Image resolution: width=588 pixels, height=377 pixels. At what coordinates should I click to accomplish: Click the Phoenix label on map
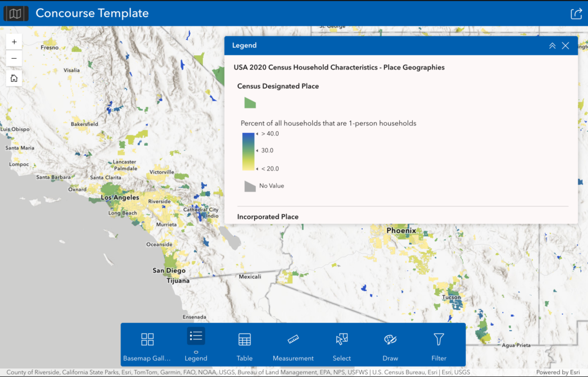click(x=401, y=231)
